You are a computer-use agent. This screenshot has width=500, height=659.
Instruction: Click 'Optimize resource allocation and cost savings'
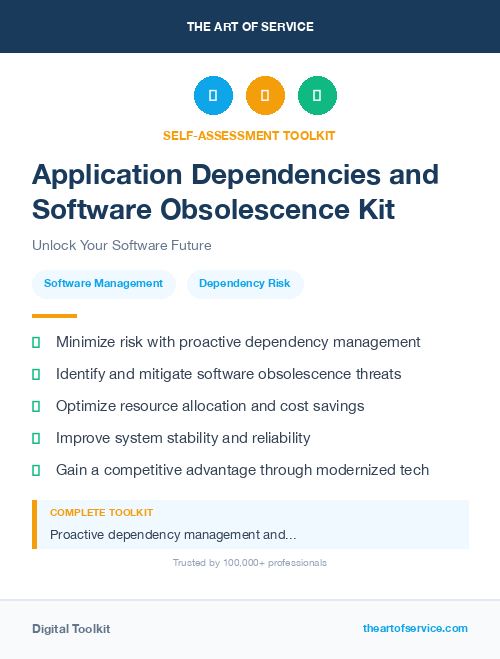(x=210, y=406)
